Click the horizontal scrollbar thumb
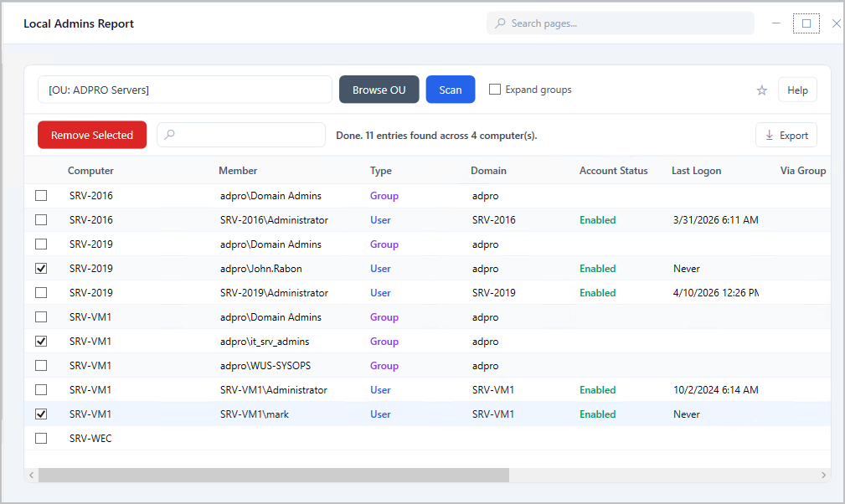 pos(274,475)
